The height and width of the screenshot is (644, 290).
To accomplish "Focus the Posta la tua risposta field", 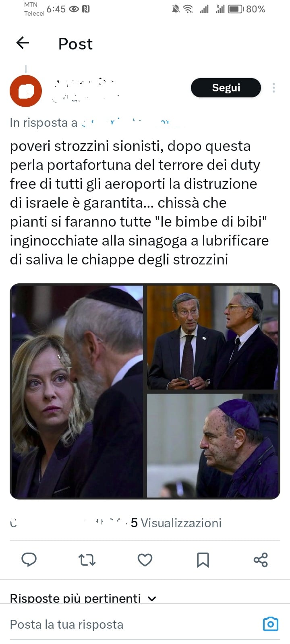I will 133,624.
